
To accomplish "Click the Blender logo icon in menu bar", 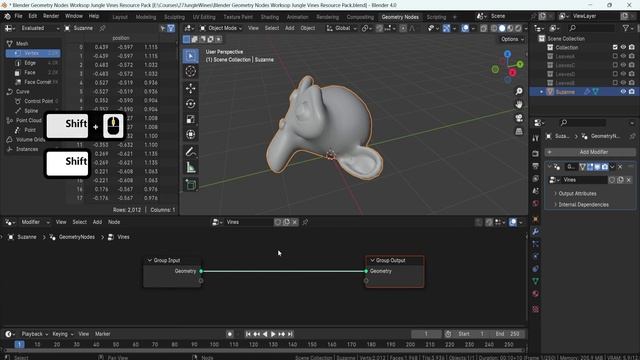I will pos(7,16).
